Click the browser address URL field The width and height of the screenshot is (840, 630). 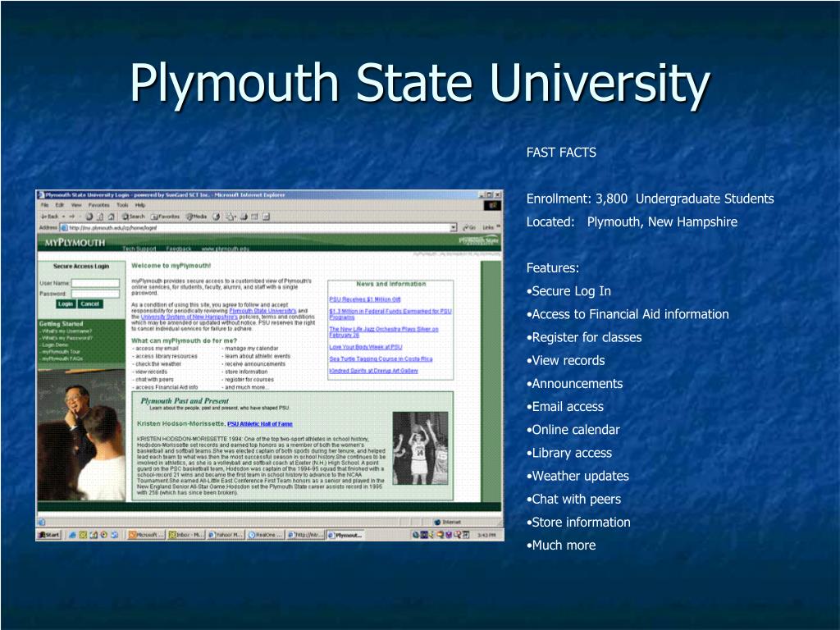[258, 228]
